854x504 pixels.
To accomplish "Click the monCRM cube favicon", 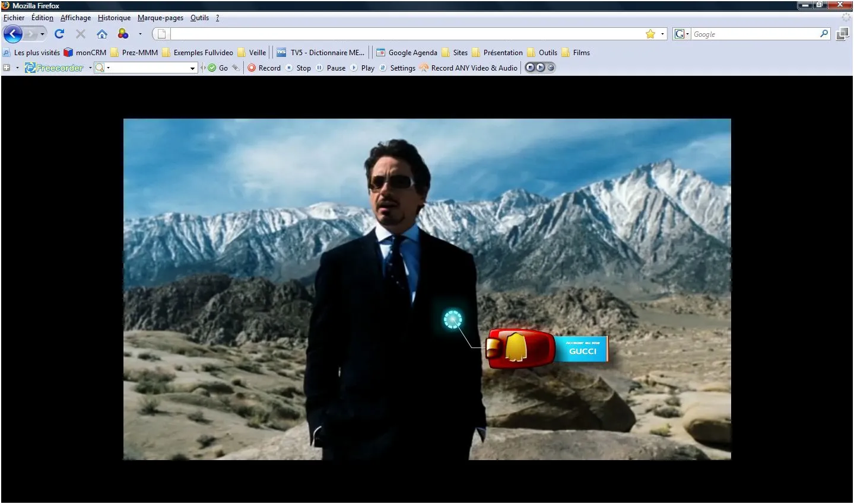I will [68, 53].
